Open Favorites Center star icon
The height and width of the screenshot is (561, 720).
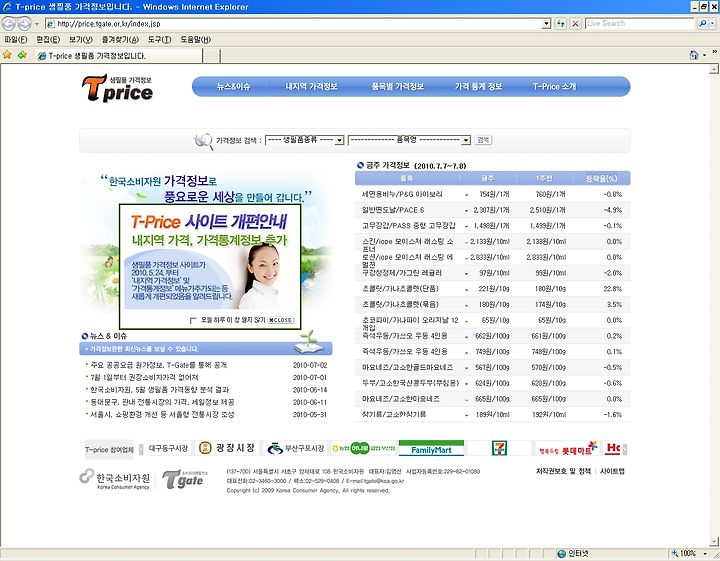pyautogui.click(x=7, y=55)
